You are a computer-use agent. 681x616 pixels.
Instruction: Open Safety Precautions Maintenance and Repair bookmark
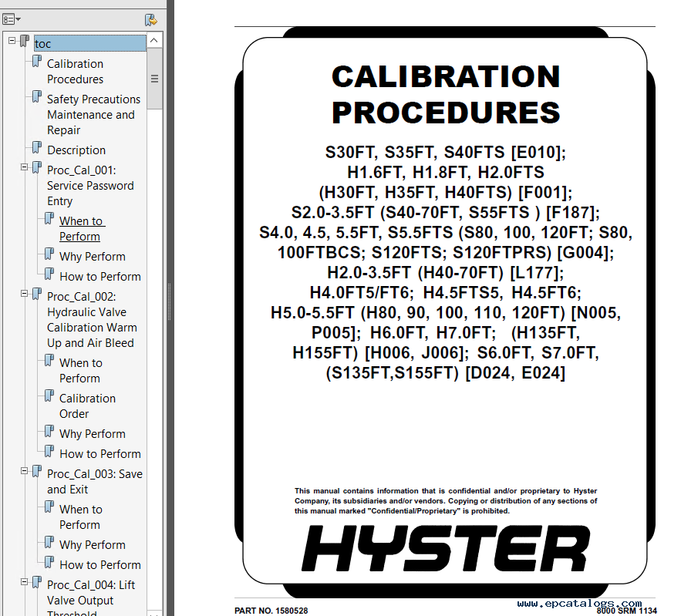[93, 115]
